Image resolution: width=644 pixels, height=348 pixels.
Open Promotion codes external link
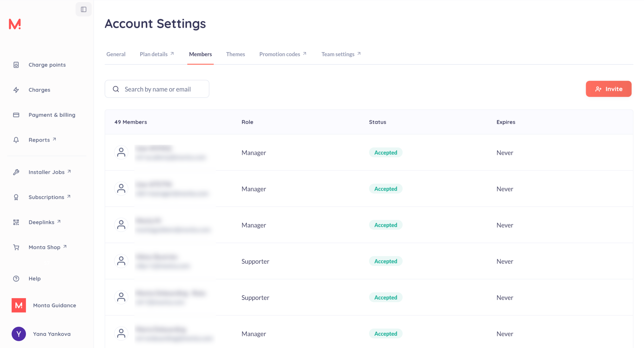(x=283, y=54)
